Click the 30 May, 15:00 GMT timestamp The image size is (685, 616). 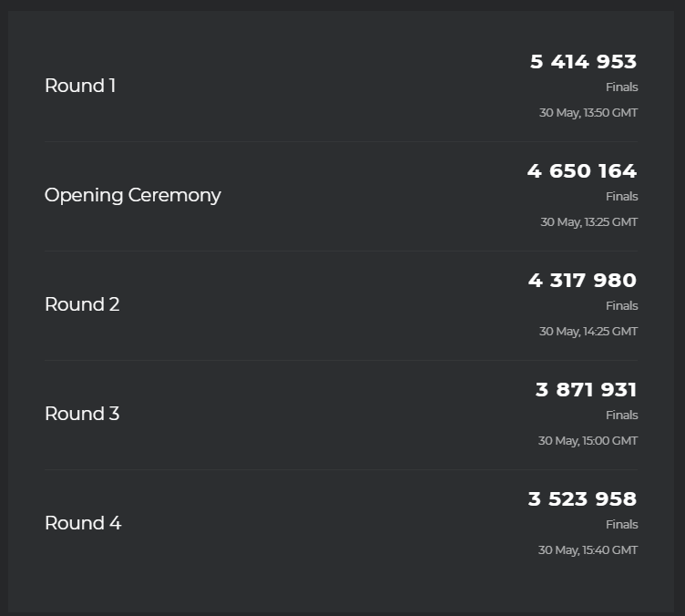(588, 440)
